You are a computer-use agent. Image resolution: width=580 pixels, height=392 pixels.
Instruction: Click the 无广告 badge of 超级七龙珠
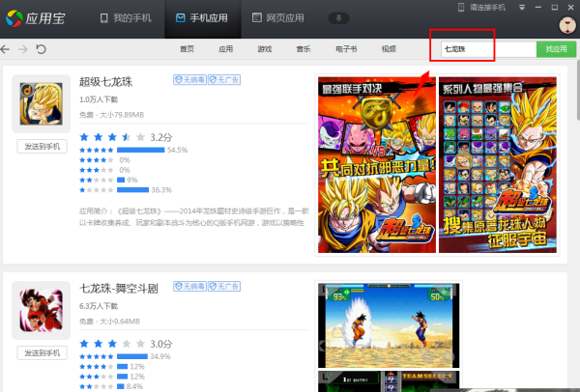pyautogui.click(x=224, y=79)
